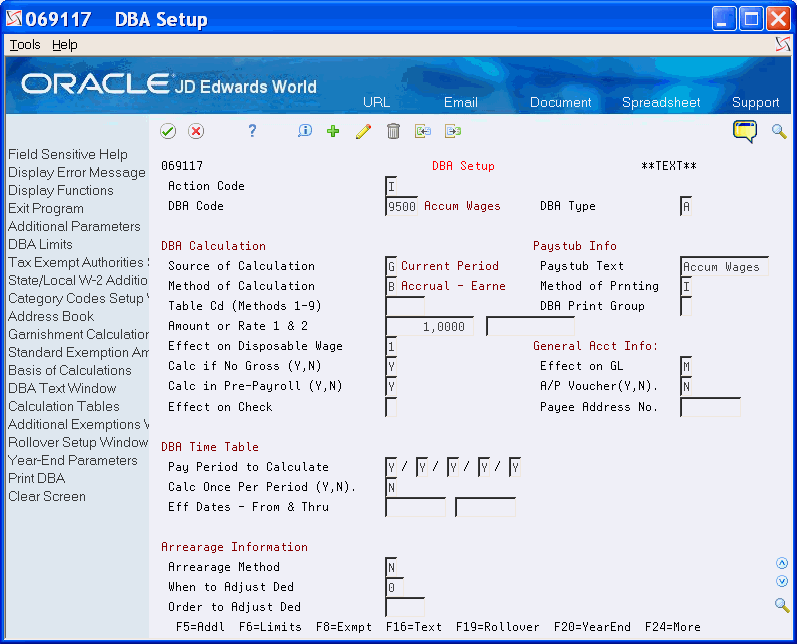
Task: Click the Calc Once Per Period field
Action: pyautogui.click(x=391, y=487)
